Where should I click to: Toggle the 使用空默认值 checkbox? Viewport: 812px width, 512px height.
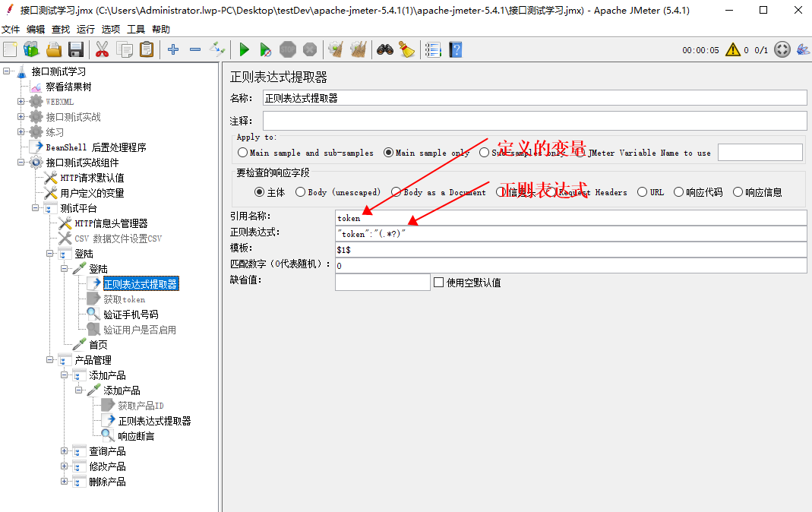pos(438,282)
